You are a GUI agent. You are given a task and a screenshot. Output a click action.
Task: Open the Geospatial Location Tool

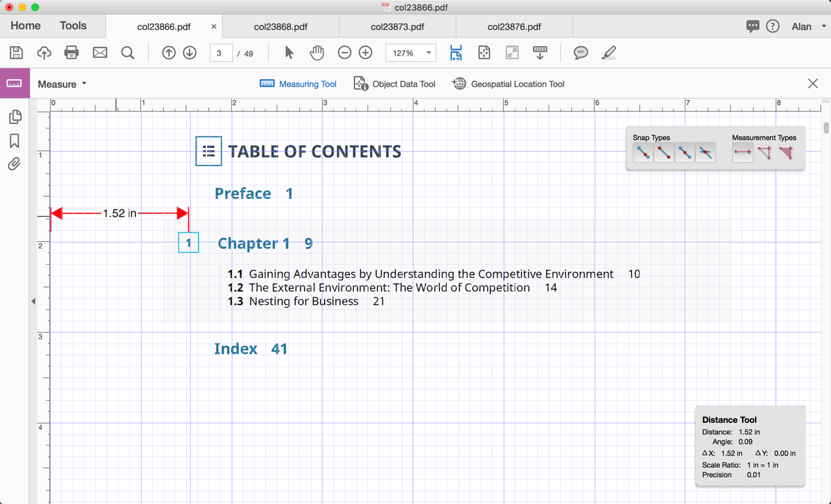pyautogui.click(x=508, y=84)
